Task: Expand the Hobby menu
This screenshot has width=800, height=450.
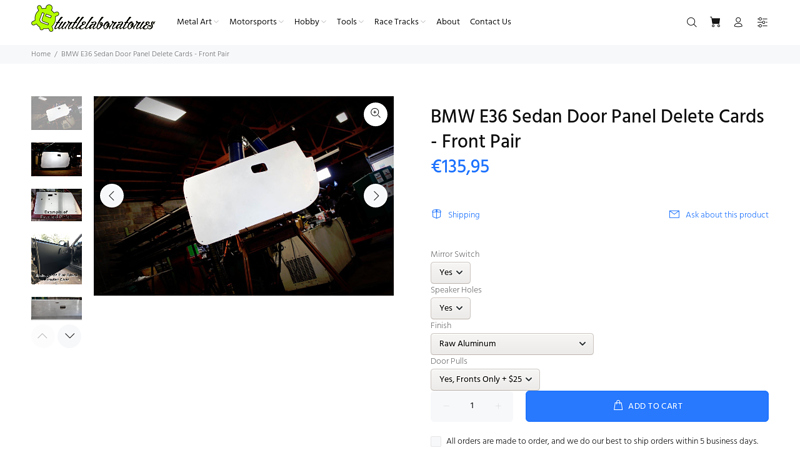Action: [310, 22]
